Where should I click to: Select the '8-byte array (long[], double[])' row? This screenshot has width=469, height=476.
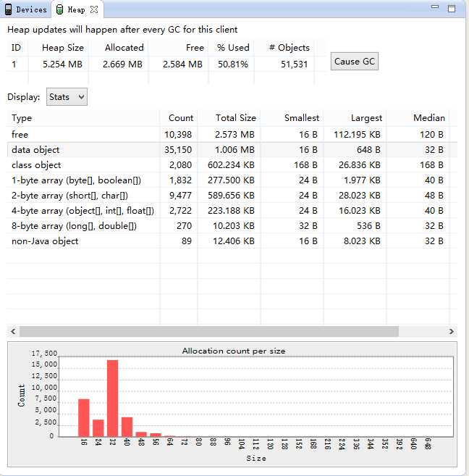(x=232, y=225)
